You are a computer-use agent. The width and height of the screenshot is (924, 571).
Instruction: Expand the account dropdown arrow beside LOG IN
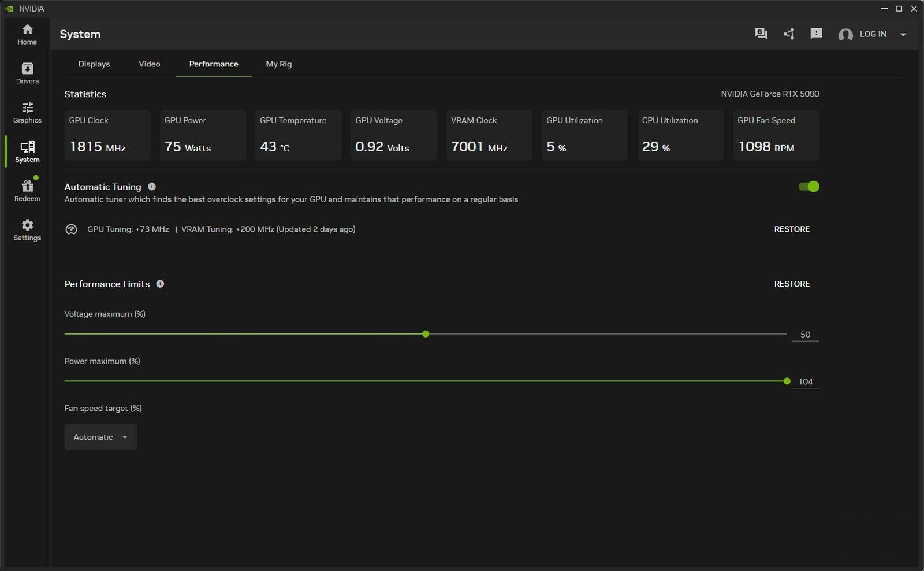[903, 35]
